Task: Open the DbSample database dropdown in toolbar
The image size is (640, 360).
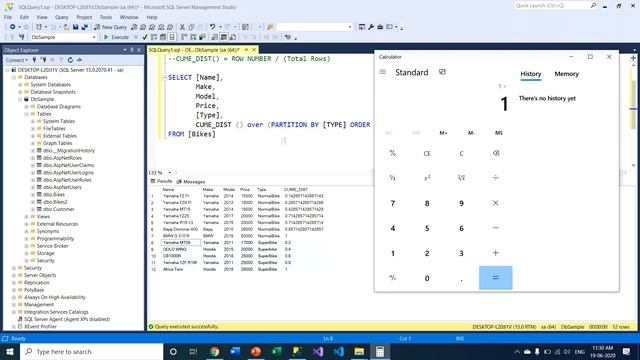Action: [94, 37]
